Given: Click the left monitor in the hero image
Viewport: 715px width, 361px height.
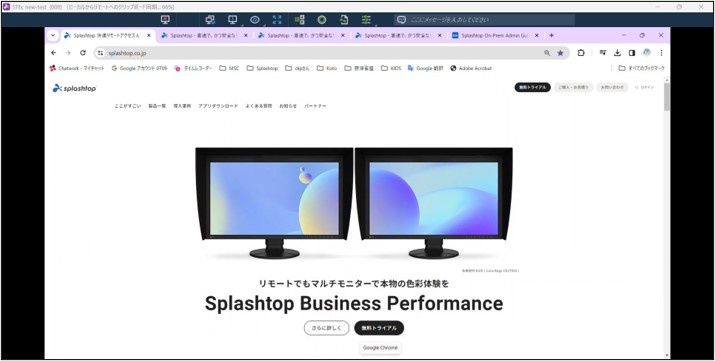Looking at the screenshot, I should coord(275,203).
